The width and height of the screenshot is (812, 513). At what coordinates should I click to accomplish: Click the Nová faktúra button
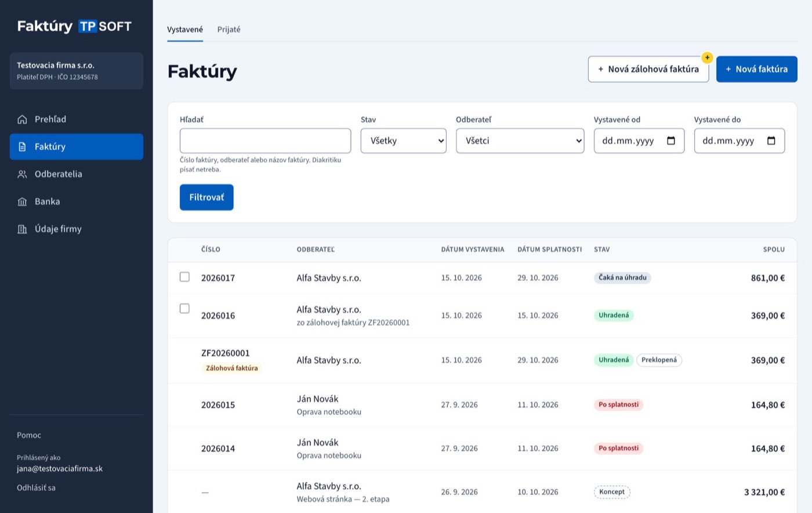757,69
